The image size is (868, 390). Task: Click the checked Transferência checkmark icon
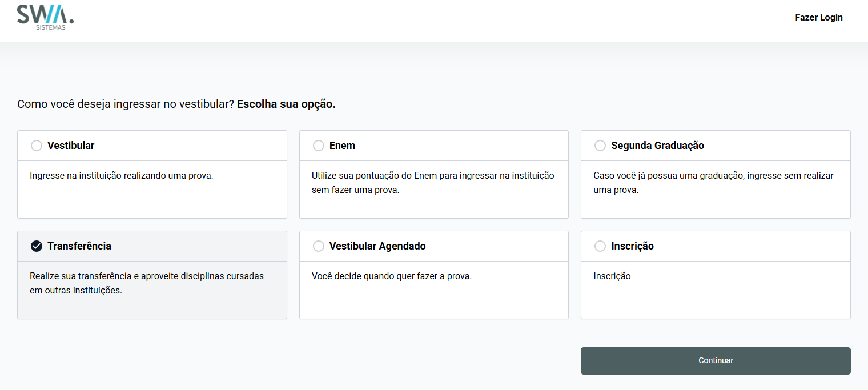point(37,246)
